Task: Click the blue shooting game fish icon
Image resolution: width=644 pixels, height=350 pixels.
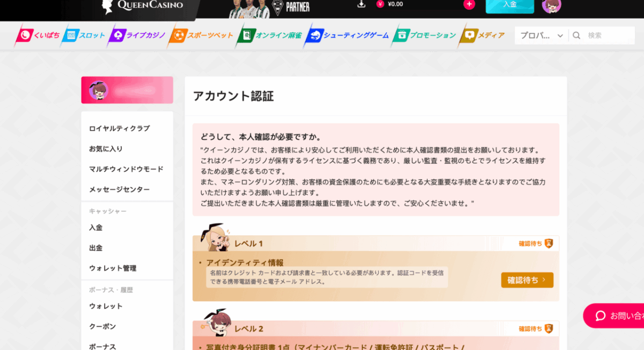Action: pyautogui.click(x=314, y=35)
